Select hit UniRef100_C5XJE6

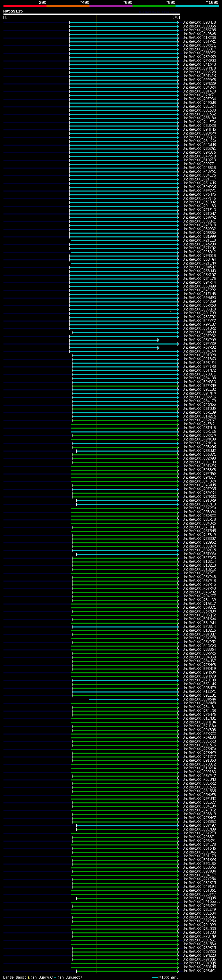coord(199,432)
